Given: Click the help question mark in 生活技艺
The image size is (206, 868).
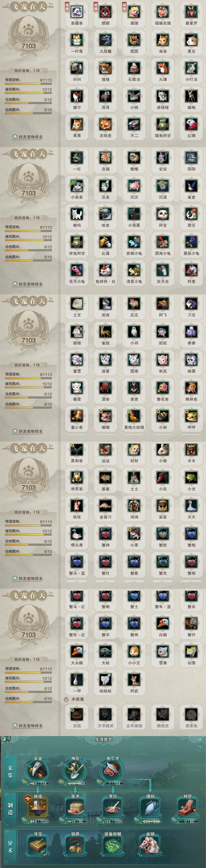Looking at the screenshot, I should pos(200,748).
